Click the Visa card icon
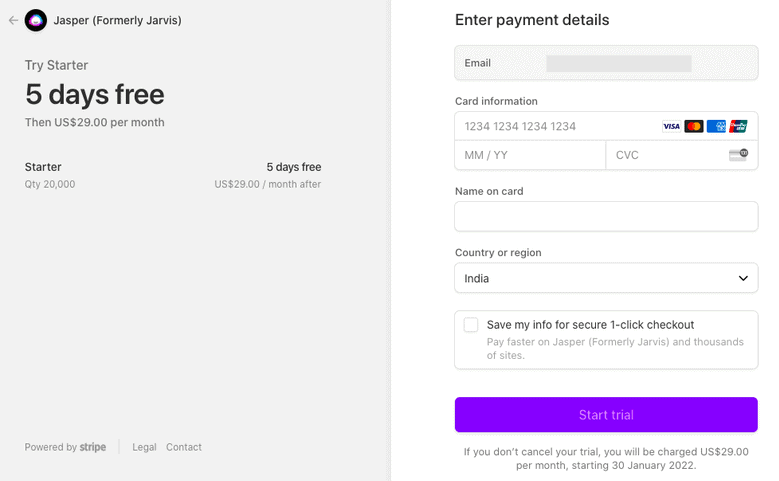Viewport: 779px width, 481px height. click(671, 127)
